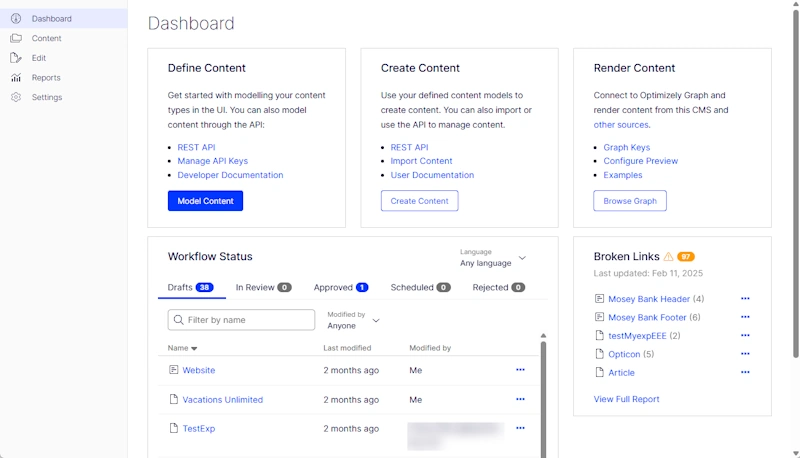Screen dimensions: 800x458
Task: Click the workflow list vertical scrollbar
Action: [544, 395]
